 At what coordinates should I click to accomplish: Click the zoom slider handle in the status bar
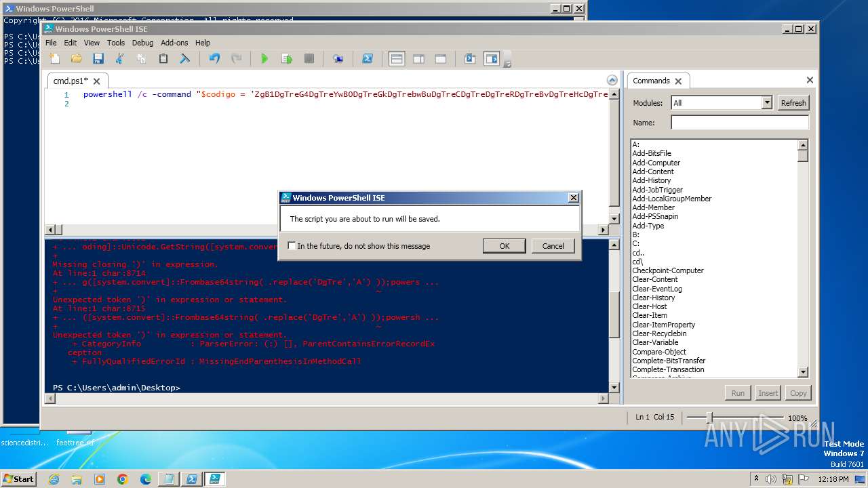(x=709, y=418)
